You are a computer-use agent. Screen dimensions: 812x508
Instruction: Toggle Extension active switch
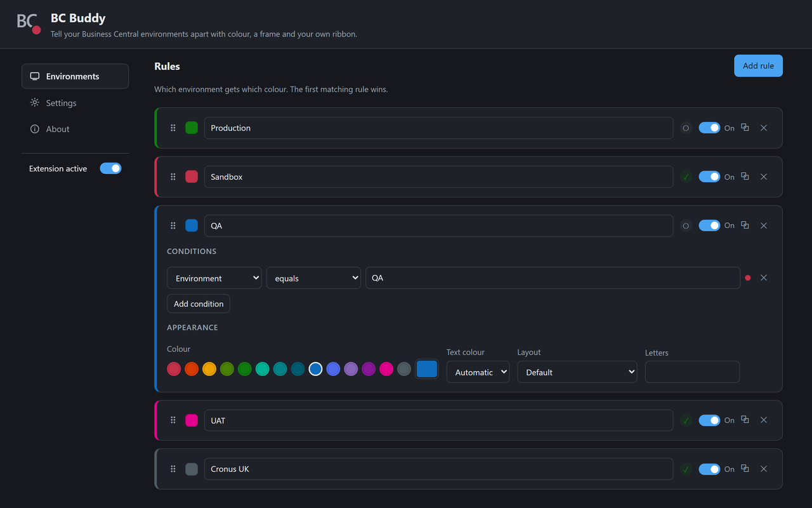[110, 168]
